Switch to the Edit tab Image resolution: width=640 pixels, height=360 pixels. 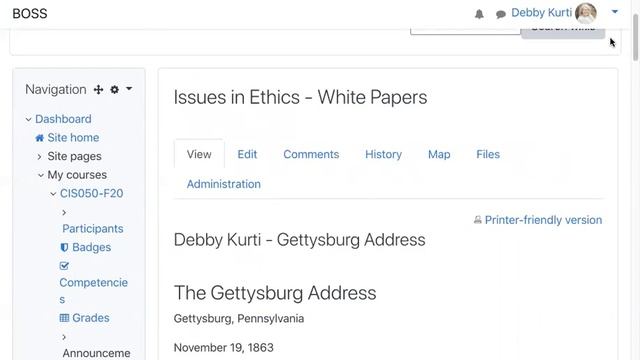pyautogui.click(x=247, y=154)
